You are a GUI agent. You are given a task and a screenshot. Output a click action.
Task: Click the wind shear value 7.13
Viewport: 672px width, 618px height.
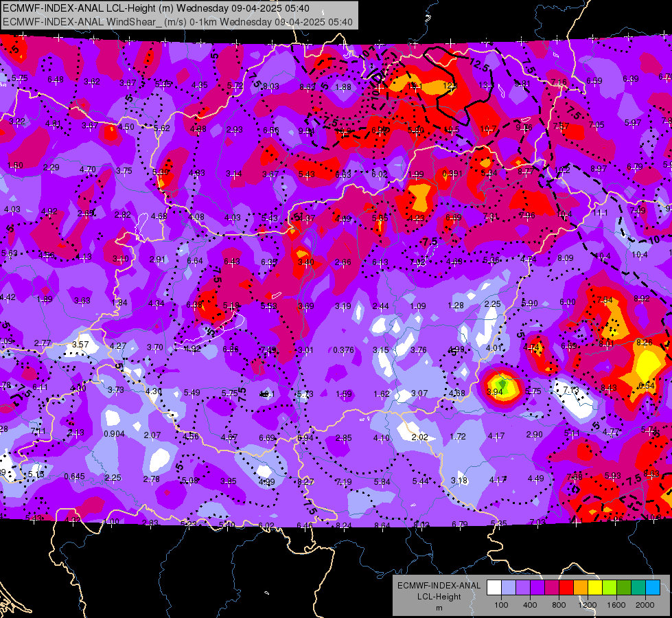tap(571, 390)
